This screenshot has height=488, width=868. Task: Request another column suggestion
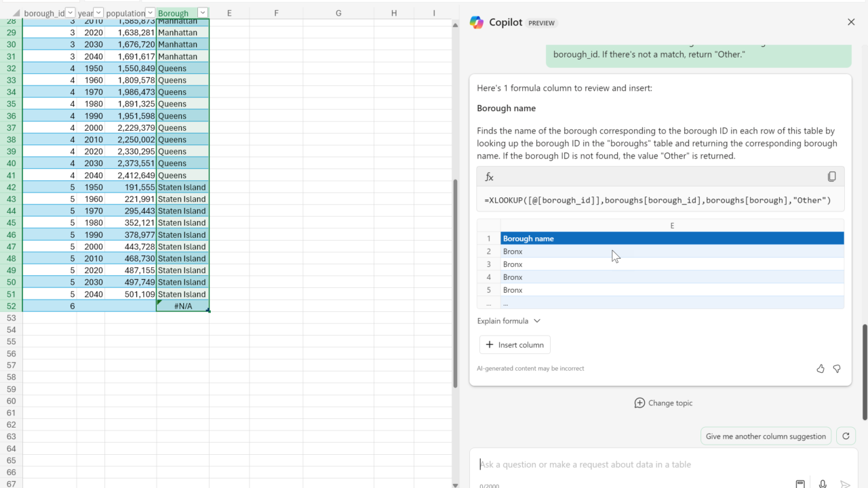[x=766, y=436]
